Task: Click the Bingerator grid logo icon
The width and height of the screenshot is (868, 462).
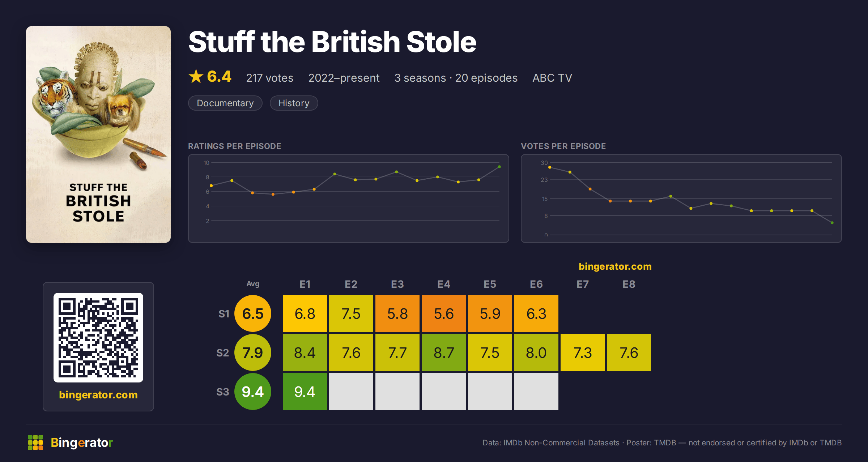Action: coord(35,442)
